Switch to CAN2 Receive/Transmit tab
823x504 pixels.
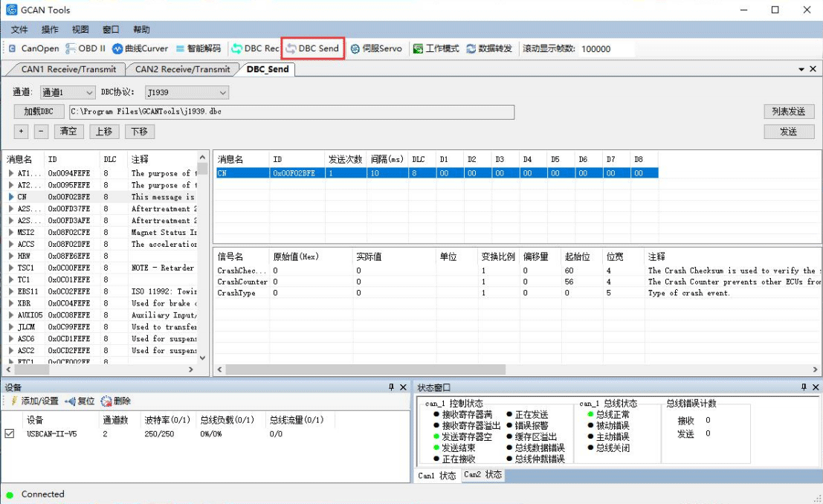[182, 69]
